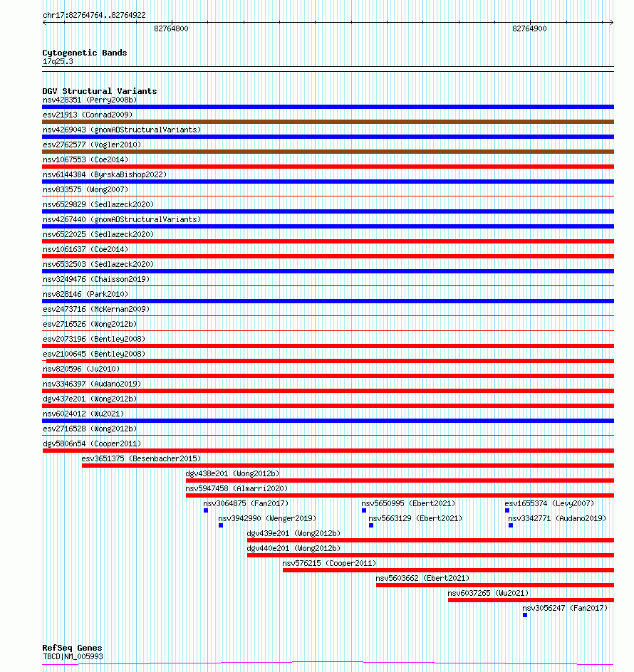Click the nsv6144384 (ByrskaBishop2022) label
Screen dimensions: 634x672
pyautogui.click(x=105, y=175)
